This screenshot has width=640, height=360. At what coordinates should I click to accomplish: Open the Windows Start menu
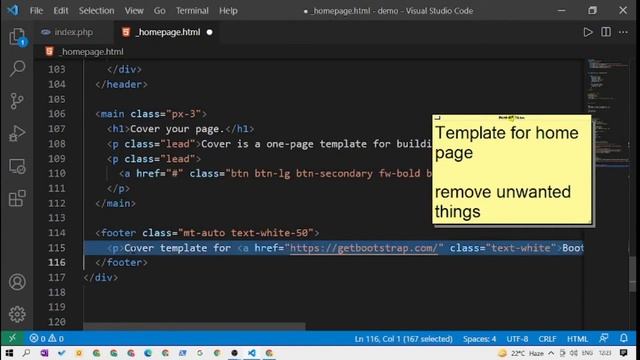[x=9, y=353]
